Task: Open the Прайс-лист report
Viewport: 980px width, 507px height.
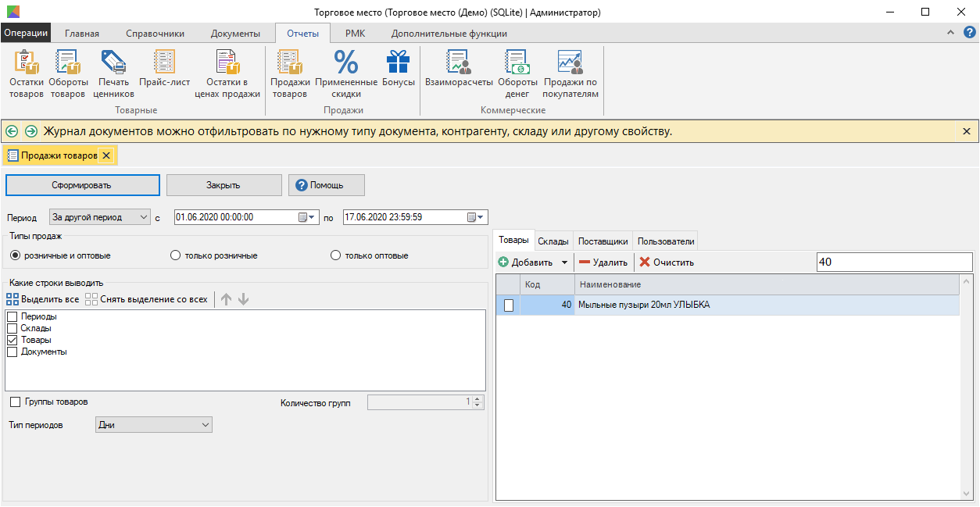Action: [164, 74]
